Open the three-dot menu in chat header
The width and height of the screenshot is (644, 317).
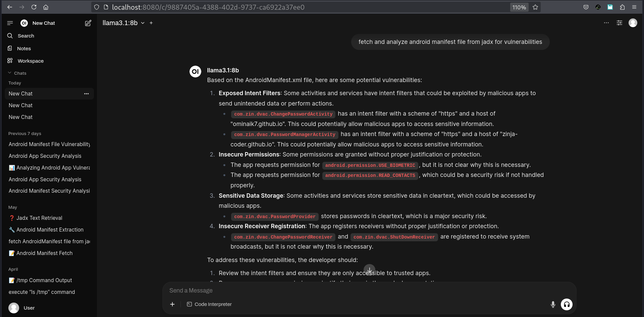tap(606, 23)
